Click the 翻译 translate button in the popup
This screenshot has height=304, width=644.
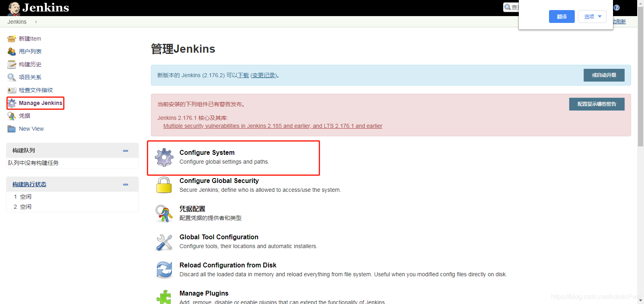coord(562,16)
